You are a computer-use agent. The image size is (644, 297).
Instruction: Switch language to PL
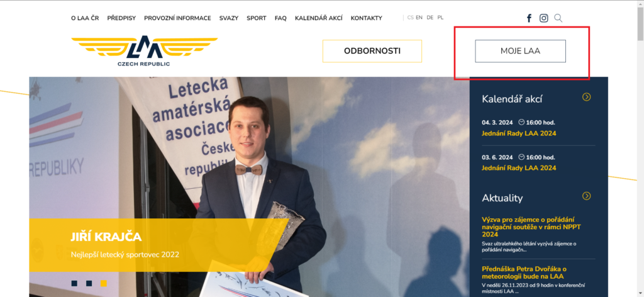[440, 18]
